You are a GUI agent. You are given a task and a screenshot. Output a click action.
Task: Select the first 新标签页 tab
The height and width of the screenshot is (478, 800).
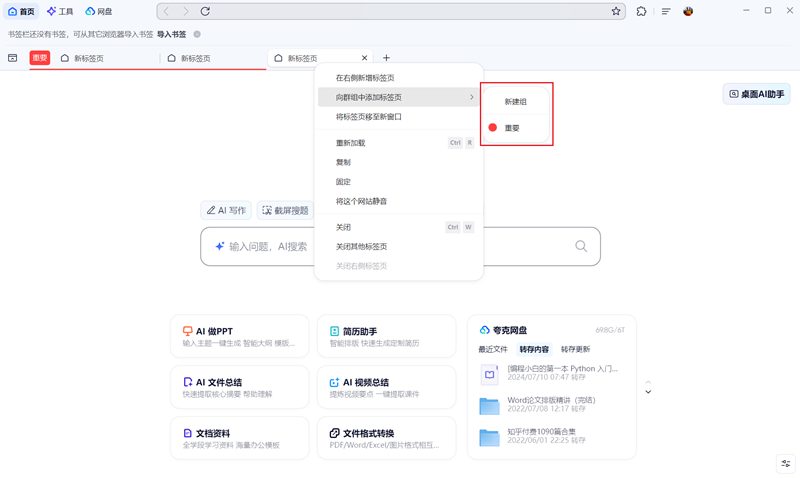click(106, 58)
